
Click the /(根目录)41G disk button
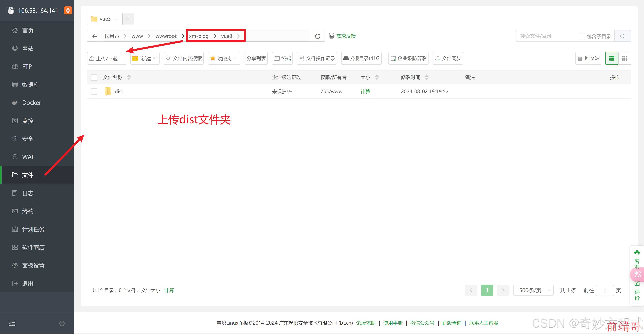[x=361, y=58]
